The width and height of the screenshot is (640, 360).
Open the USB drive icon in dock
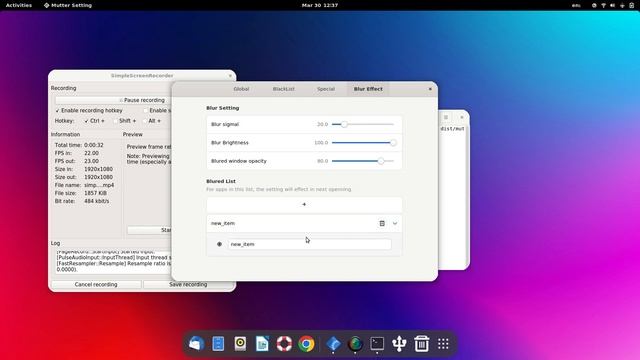click(399, 344)
